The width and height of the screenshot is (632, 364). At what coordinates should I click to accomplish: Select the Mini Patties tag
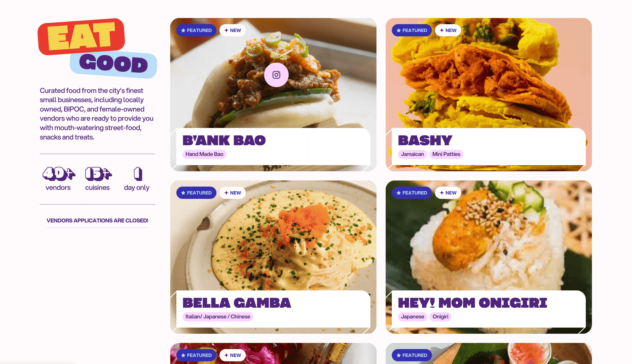(446, 154)
